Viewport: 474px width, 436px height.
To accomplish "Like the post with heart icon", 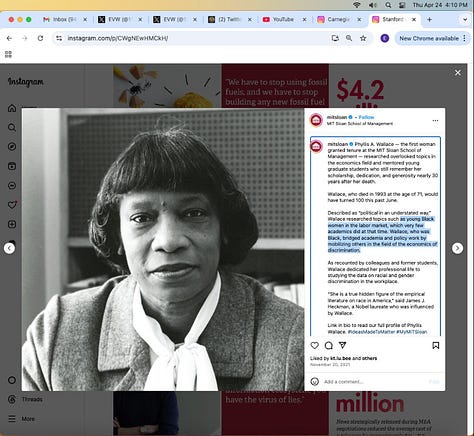I will pos(315,345).
